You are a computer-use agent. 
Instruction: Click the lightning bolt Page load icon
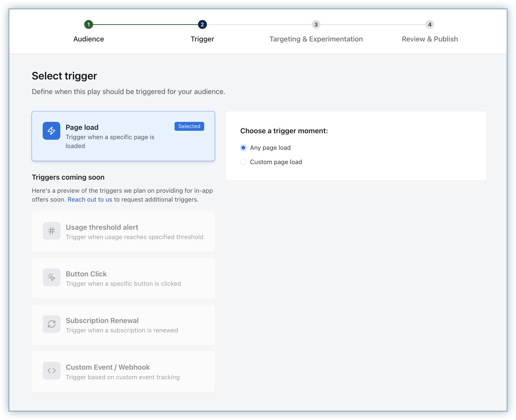(51, 131)
